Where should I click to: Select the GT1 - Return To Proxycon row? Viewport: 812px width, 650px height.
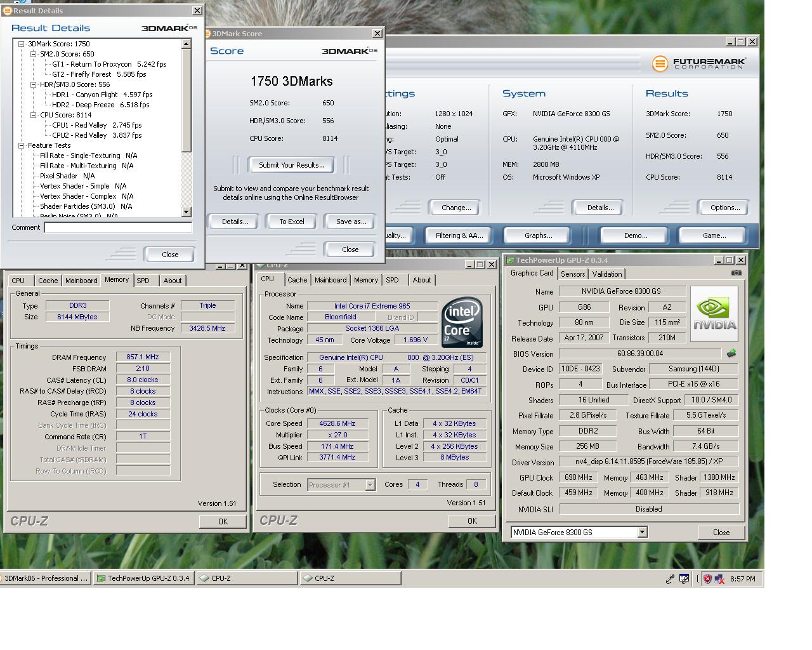tap(109, 64)
